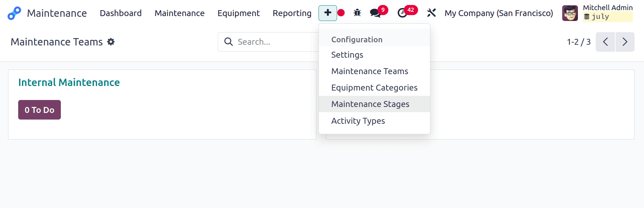The image size is (644, 208).
Task: Open the Equipment menu
Action: click(238, 13)
